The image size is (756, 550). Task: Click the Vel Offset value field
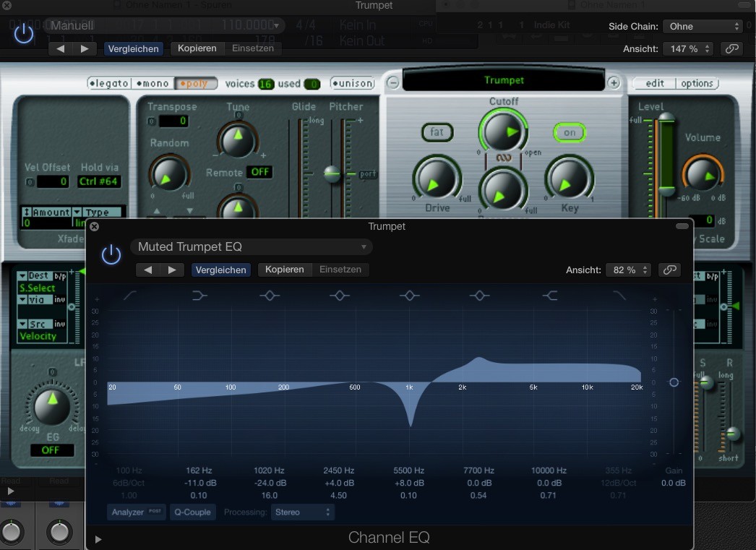click(x=53, y=181)
